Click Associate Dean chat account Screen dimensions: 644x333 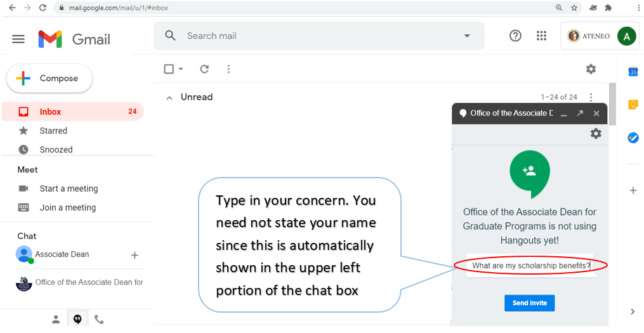point(62,254)
